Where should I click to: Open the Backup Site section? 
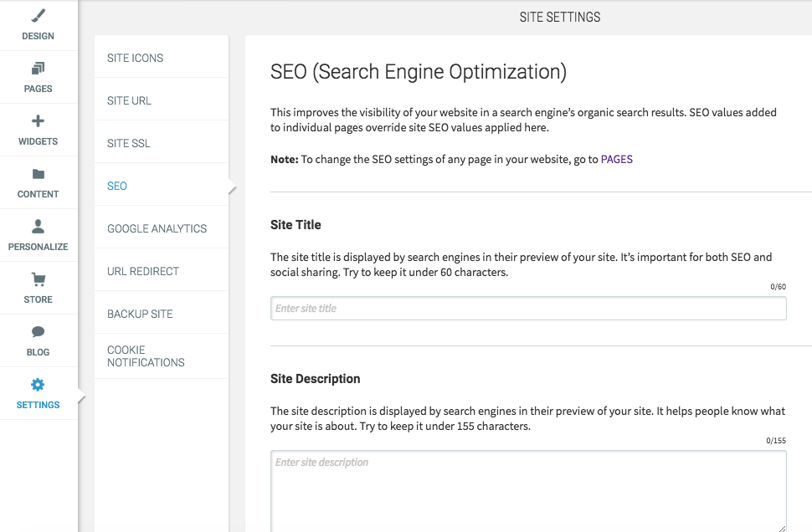click(x=162, y=314)
